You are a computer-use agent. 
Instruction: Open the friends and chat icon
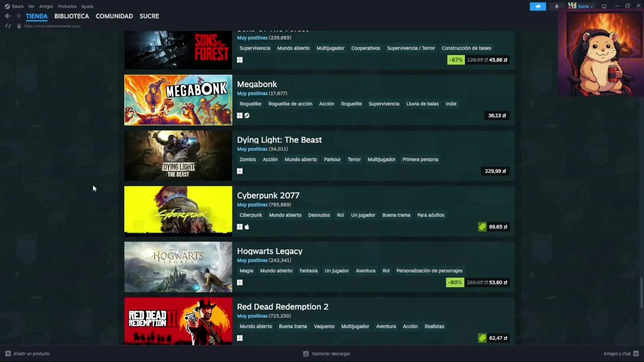pyautogui.click(x=636, y=353)
